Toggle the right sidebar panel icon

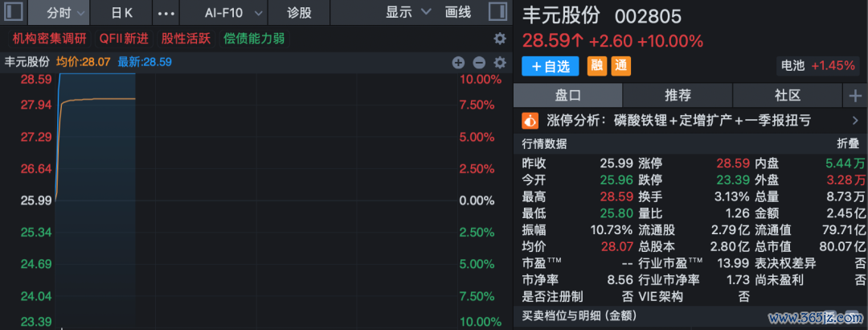pyautogui.click(x=497, y=12)
